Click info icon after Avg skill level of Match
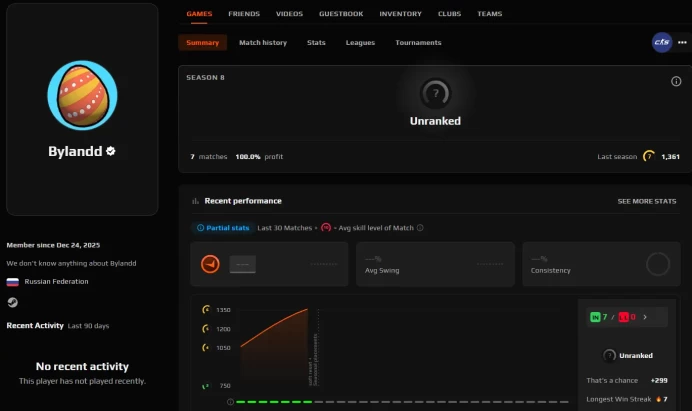The width and height of the screenshot is (692, 411). click(x=420, y=228)
